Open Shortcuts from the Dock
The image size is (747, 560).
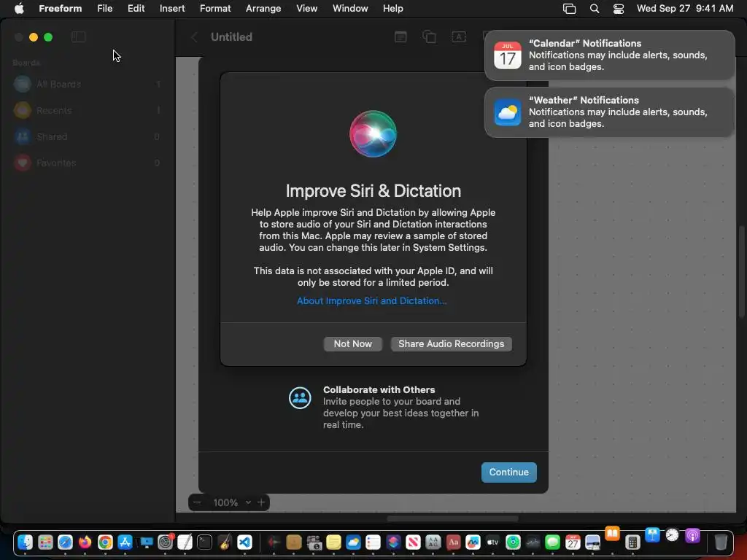tap(393, 542)
